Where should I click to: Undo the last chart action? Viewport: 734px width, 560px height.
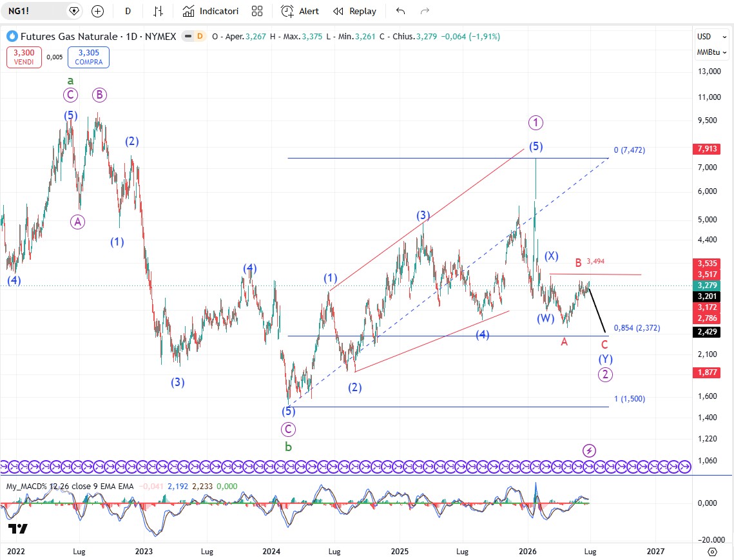click(x=400, y=11)
